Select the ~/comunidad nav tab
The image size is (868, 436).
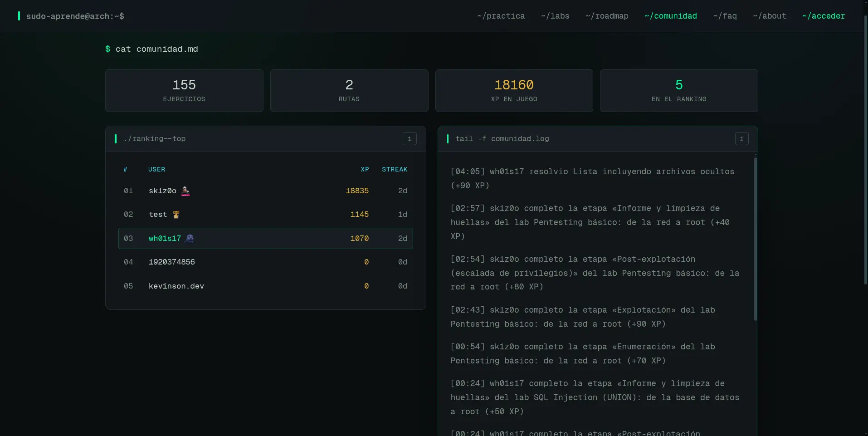[x=671, y=16]
